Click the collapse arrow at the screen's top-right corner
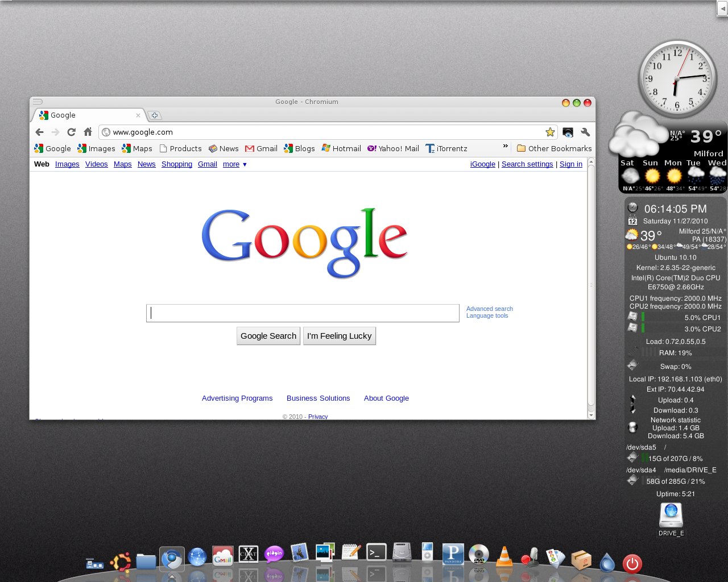This screenshot has height=582, width=728. tap(722, 9)
